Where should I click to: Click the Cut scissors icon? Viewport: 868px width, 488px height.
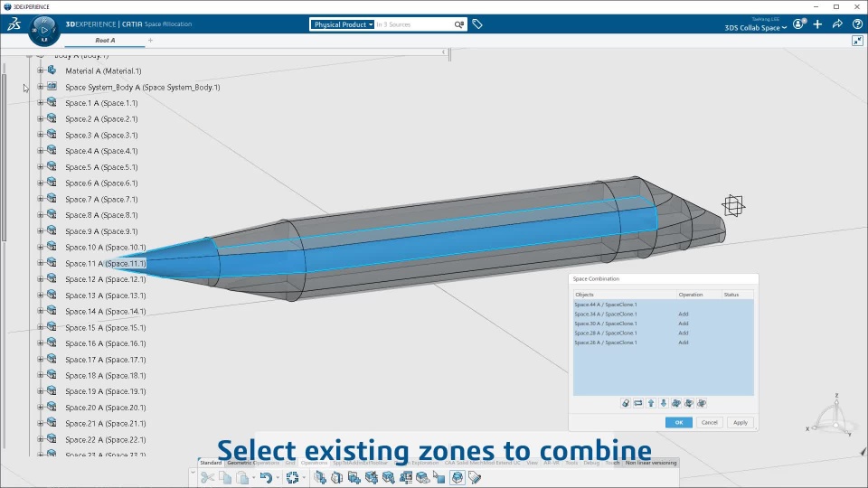pos(208,477)
